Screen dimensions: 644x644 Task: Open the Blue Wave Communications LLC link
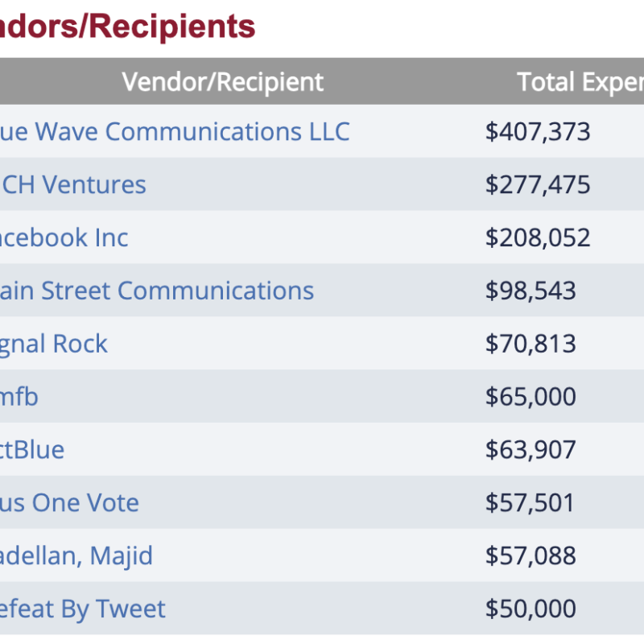tap(174, 131)
